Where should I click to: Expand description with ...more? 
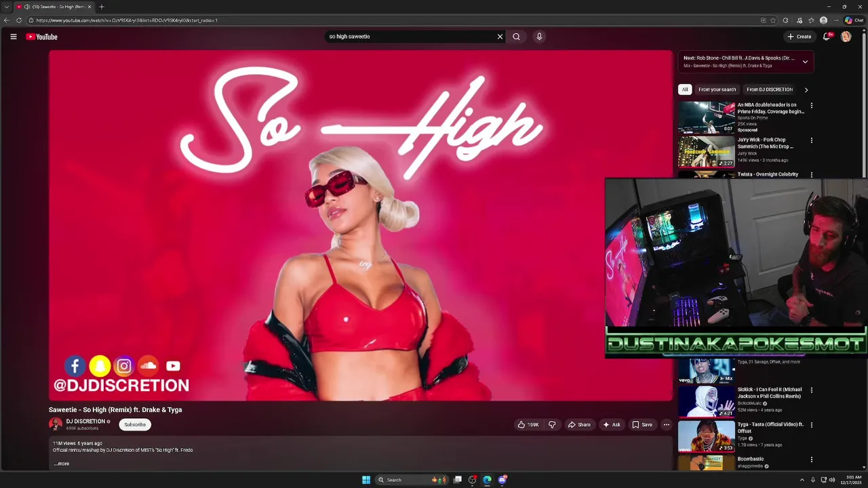pos(62,464)
